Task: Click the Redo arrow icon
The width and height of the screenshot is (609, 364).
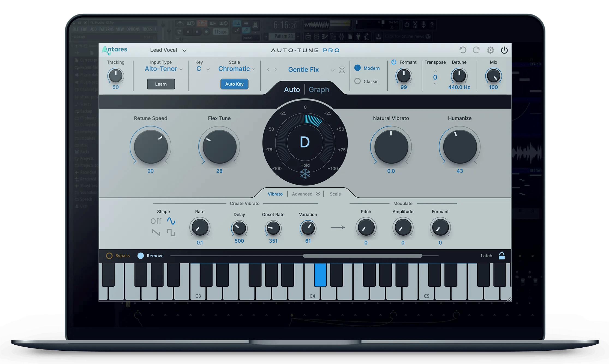Action: point(476,50)
